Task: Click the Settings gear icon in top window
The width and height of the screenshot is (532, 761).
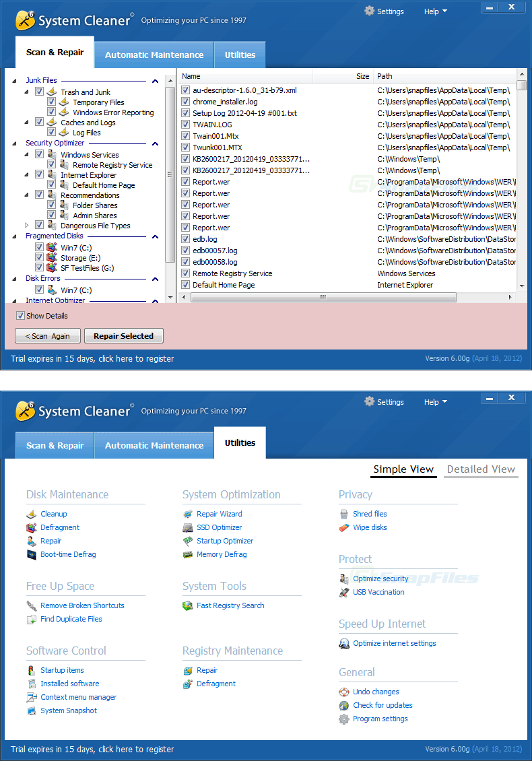Action: pyautogui.click(x=370, y=11)
